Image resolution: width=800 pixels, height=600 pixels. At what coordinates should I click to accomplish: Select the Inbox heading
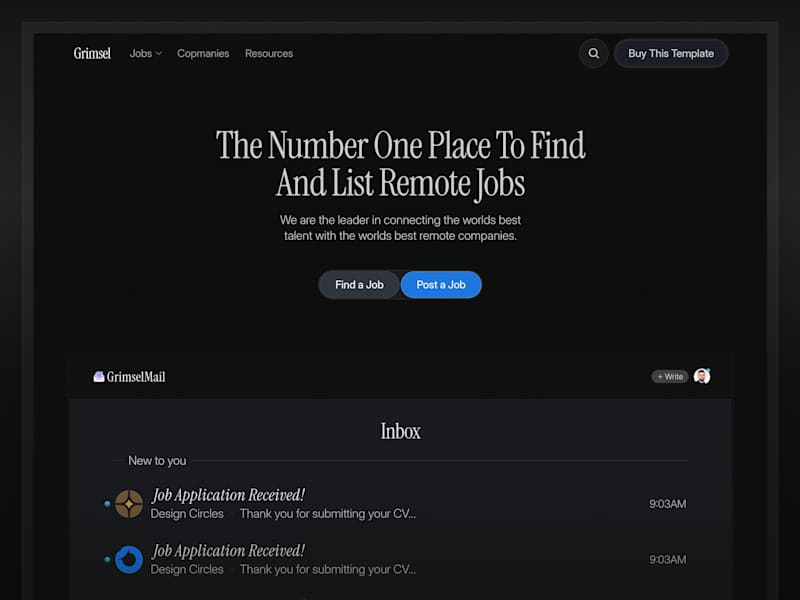coord(401,431)
